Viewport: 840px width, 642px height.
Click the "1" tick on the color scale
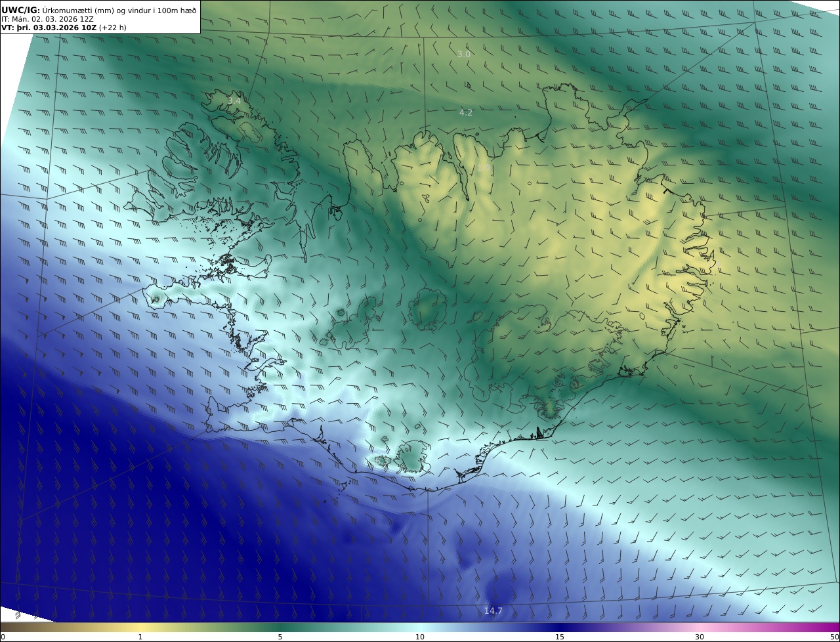coord(140,637)
